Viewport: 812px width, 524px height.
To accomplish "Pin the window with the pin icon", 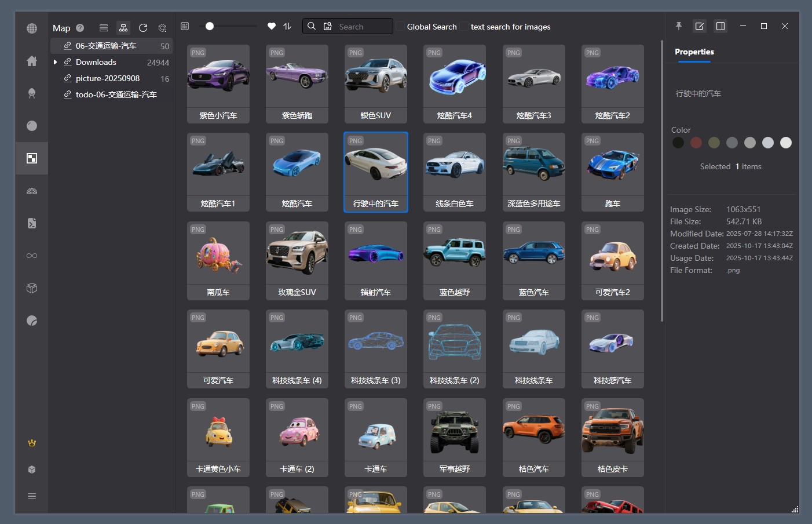I will coord(679,26).
